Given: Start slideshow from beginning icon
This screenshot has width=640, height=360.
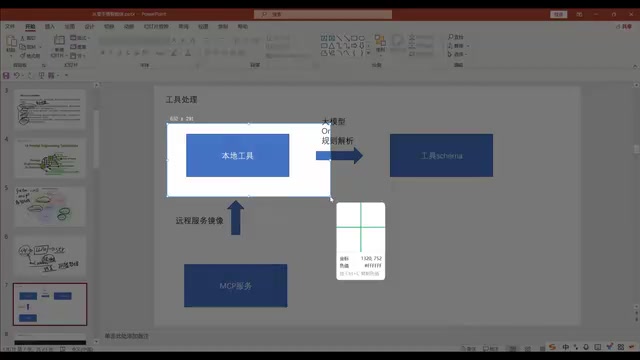Looking at the screenshot, I should [41, 76].
